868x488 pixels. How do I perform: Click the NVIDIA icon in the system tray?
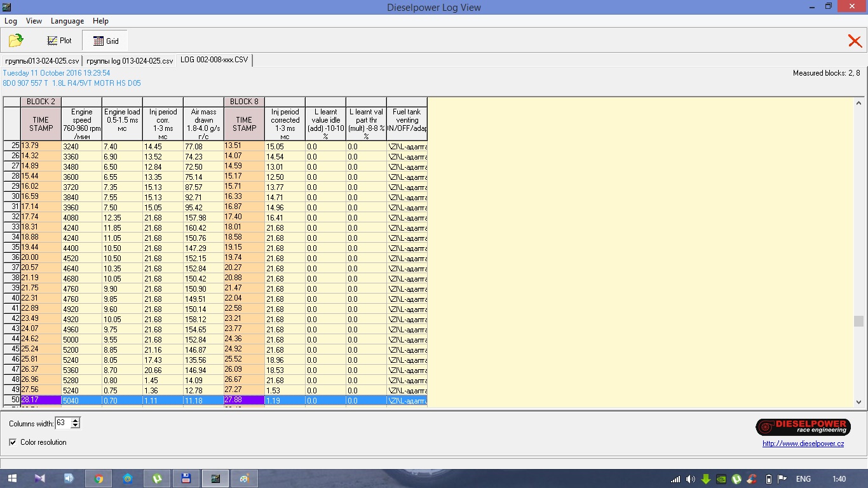721,479
